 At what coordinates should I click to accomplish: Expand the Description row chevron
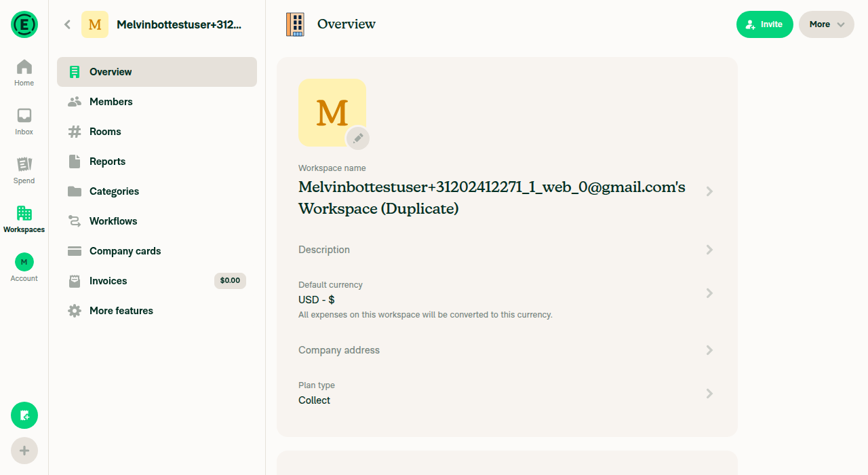point(709,250)
